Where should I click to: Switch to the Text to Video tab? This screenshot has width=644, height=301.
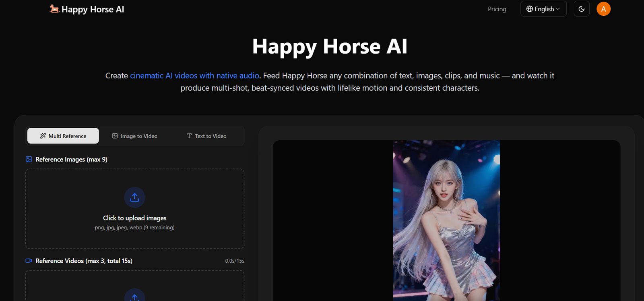coord(206,136)
